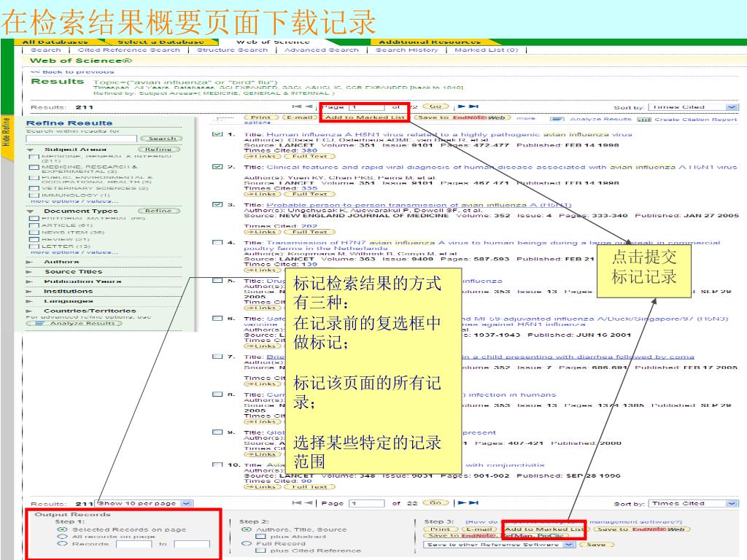Enable plus Abstract checkbox in Step 2
Viewport: 747px width, 560px height.
coord(260,536)
